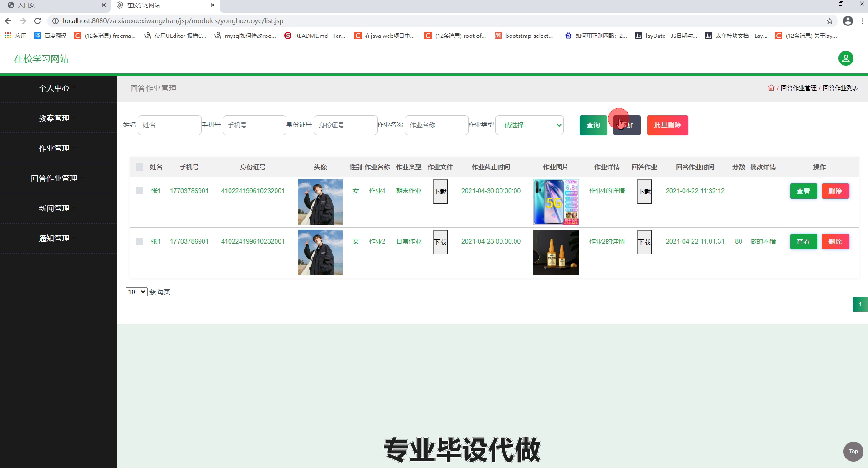Download 作业文件 for 作业2 row

(440, 242)
